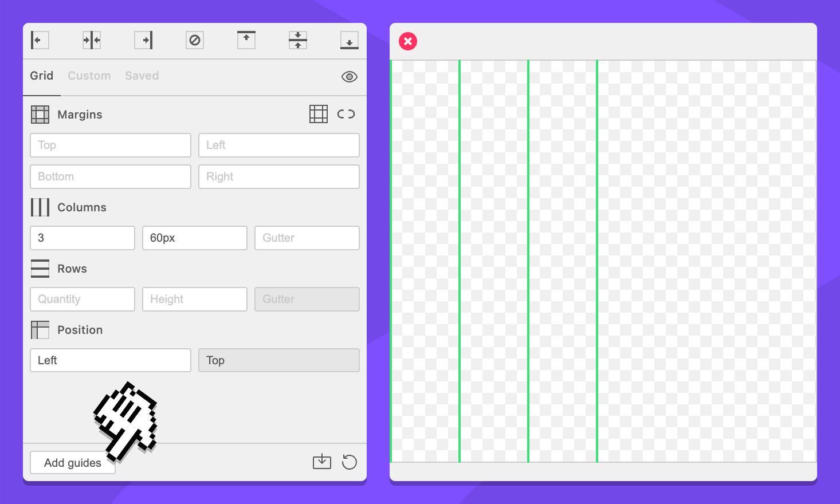
Task: Add guide to right edge
Action: tap(143, 40)
